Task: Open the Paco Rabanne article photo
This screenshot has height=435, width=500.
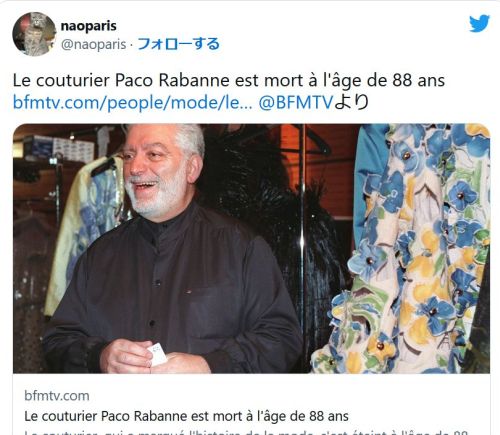Action: 251,248
